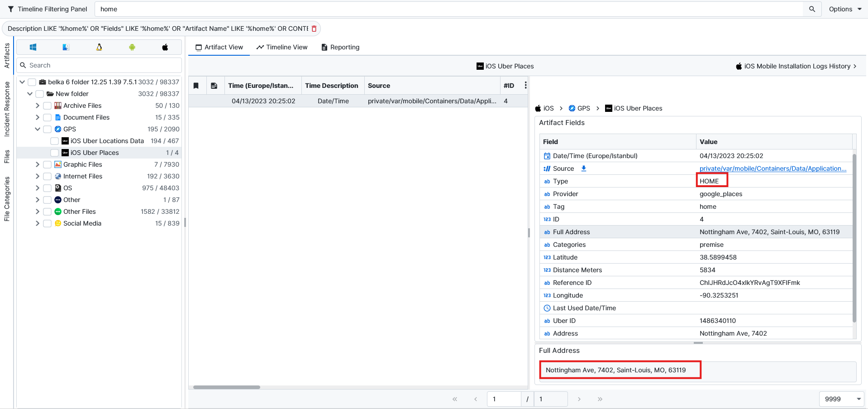
Task: Select the Windows platform filter icon
Action: pos(33,47)
